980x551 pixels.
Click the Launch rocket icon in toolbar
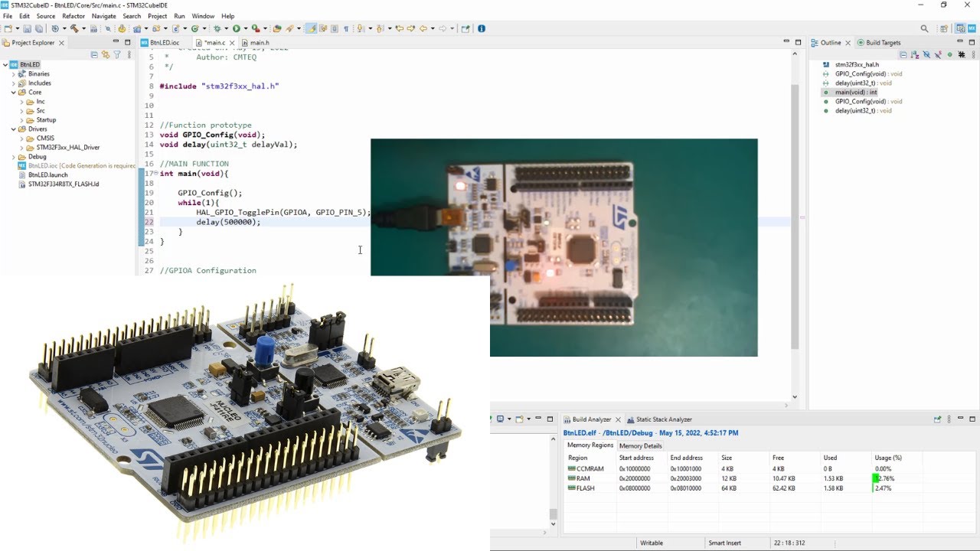click(290, 29)
